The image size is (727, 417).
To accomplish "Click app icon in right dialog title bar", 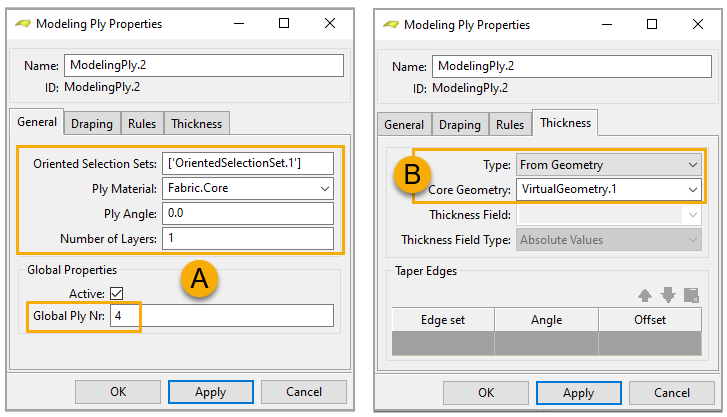I will click(x=390, y=24).
